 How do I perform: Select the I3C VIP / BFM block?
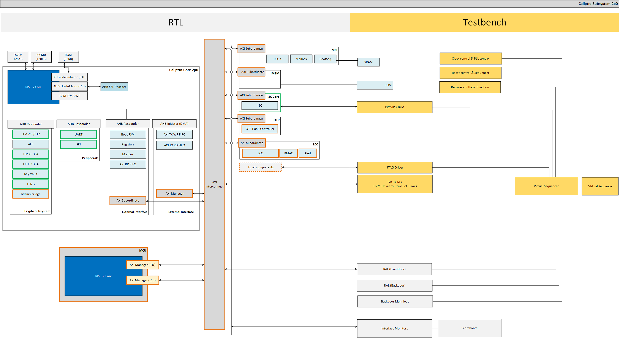394,107
